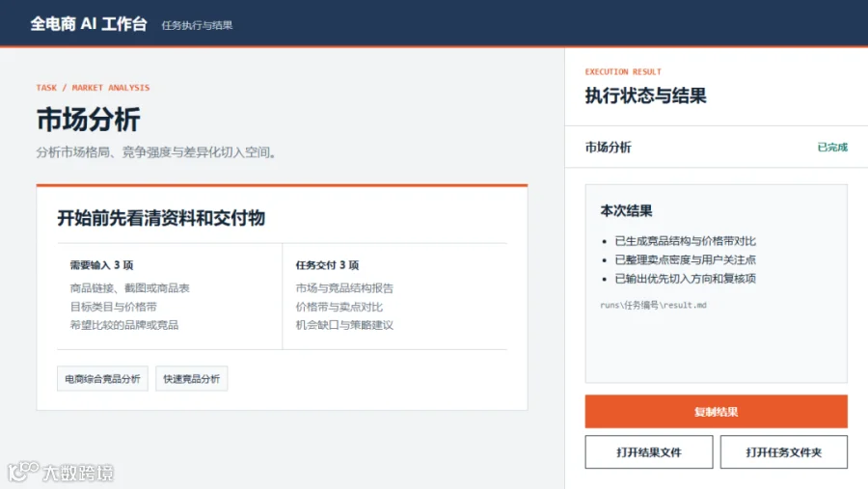Click the 市场与竞品结构报告 deliverable item
Screen dimensions: 868x489
(x=344, y=288)
